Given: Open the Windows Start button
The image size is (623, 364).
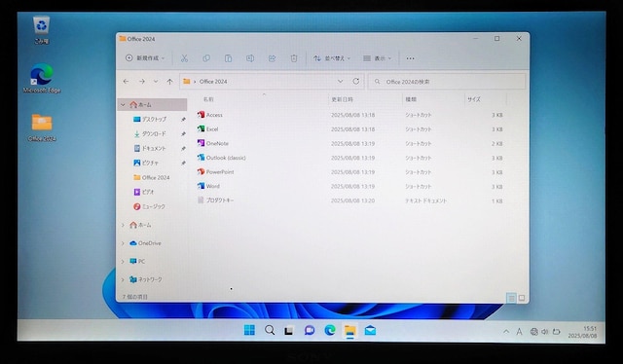Looking at the screenshot, I should [x=249, y=330].
